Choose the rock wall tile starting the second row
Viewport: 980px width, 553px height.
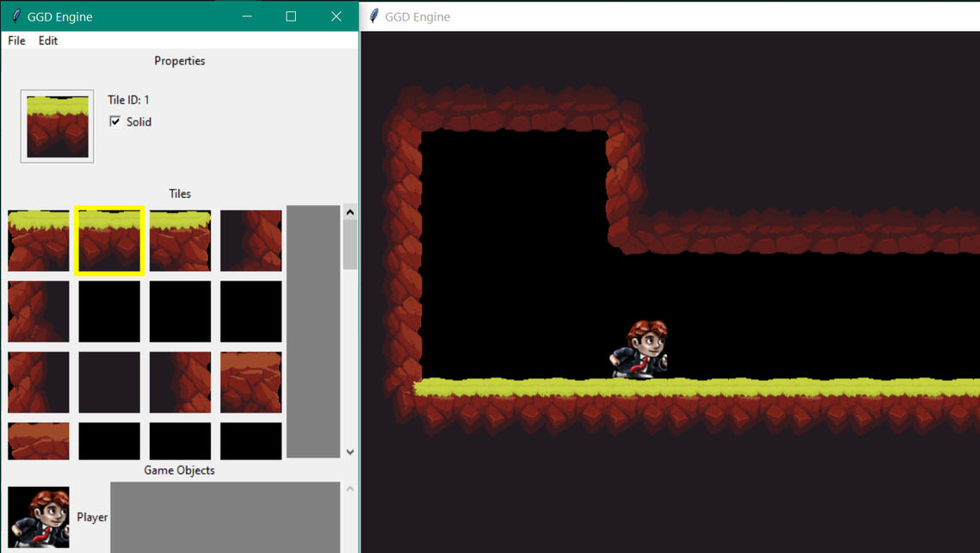point(39,311)
